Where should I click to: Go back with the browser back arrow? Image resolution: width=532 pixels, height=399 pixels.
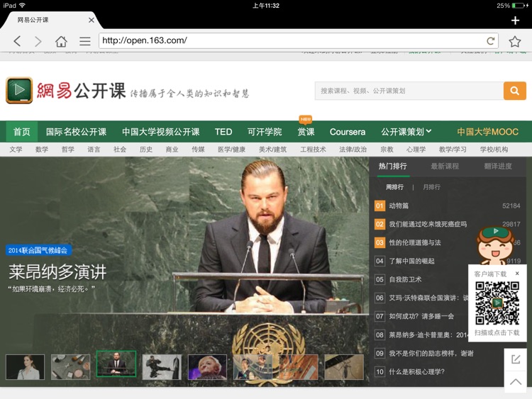(17, 41)
